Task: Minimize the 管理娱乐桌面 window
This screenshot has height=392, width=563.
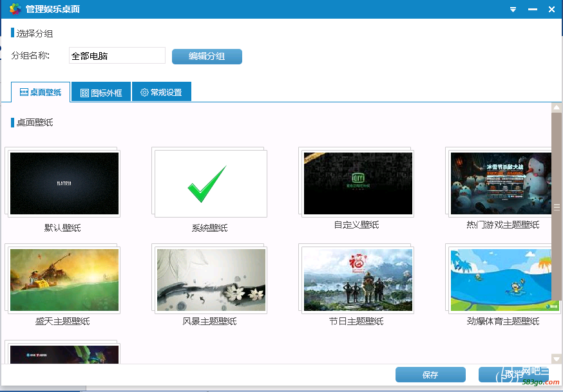Action: point(533,10)
